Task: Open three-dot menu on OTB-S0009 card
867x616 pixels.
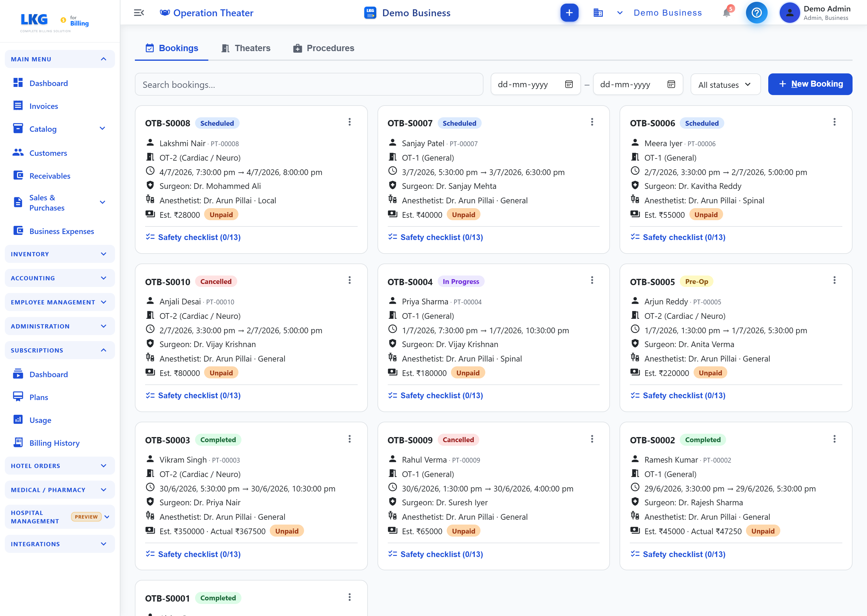Action: (592, 439)
